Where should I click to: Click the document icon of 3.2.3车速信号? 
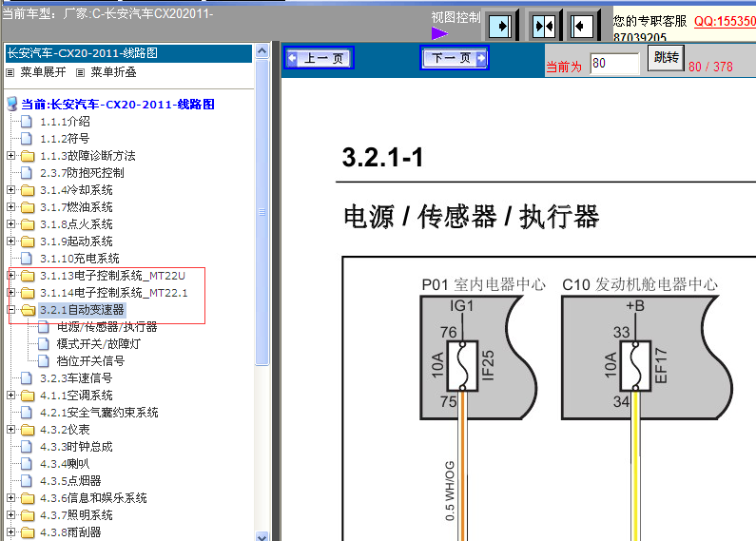(x=27, y=378)
